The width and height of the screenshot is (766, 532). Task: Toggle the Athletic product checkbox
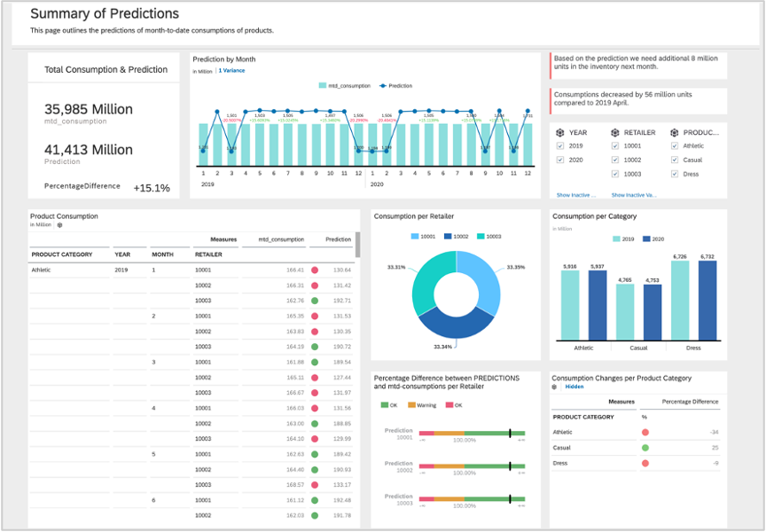click(x=675, y=145)
